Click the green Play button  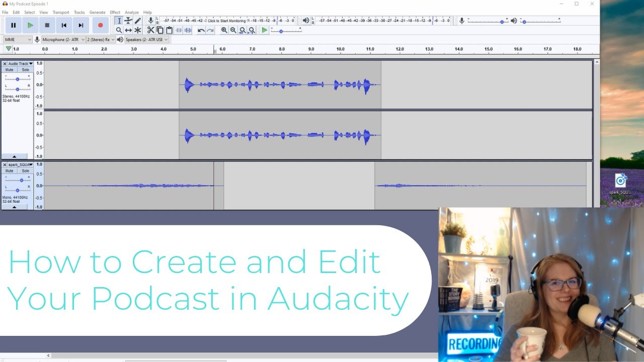[30, 25]
